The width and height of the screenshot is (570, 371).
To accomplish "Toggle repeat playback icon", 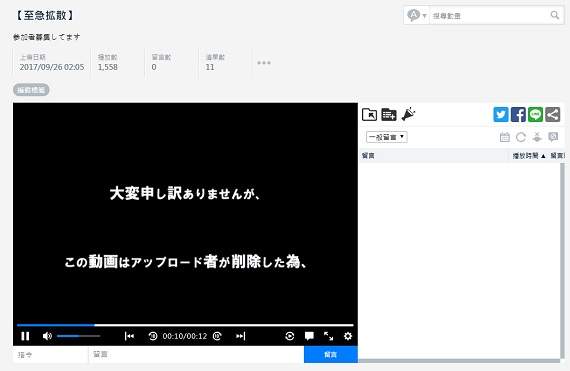I will 290,336.
